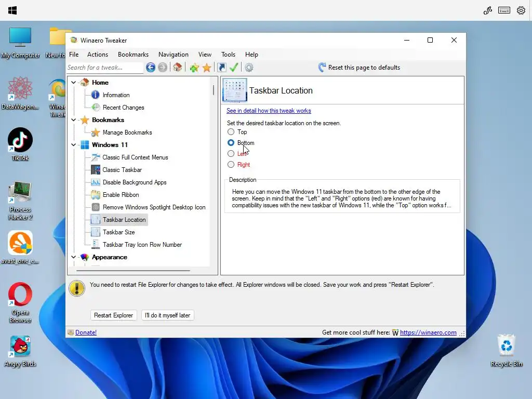
Task: Open the Bookmarks menu
Action: [133, 55]
